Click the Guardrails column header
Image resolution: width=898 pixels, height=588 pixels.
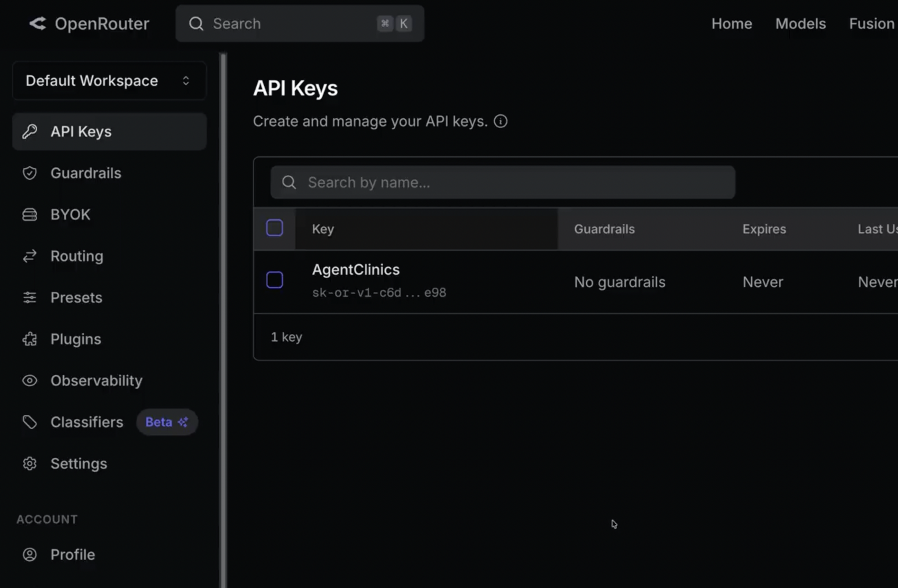604,229
